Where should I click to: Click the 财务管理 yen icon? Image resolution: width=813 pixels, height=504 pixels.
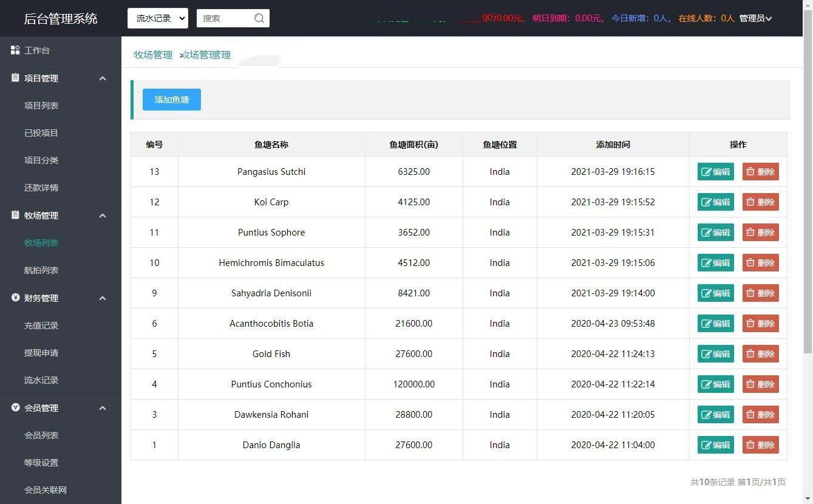point(16,298)
